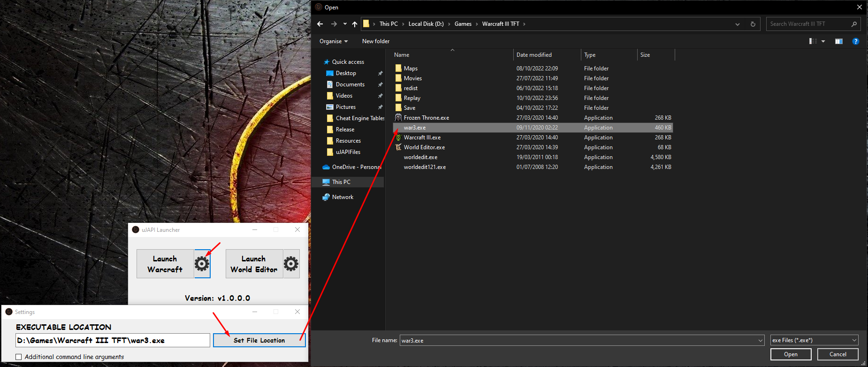Select Network in navigation pane
The height and width of the screenshot is (367, 868).
(343, 197)
